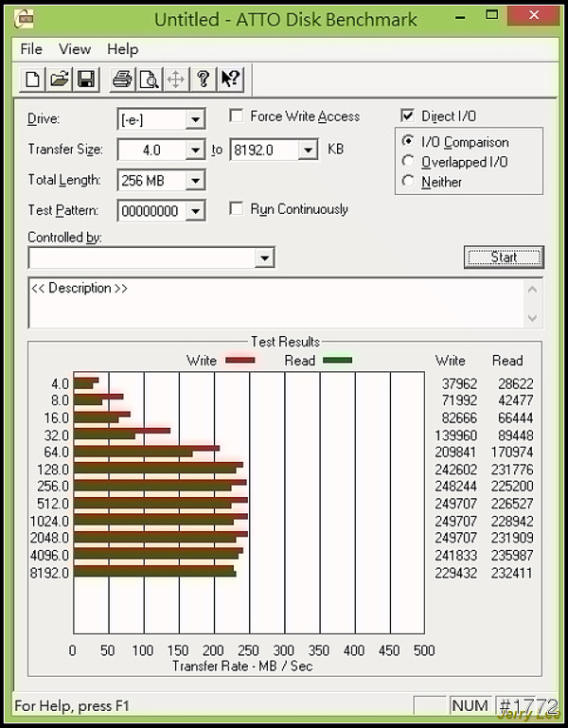
Task: Check the Run Continuously option
Action: pos(237,209)
